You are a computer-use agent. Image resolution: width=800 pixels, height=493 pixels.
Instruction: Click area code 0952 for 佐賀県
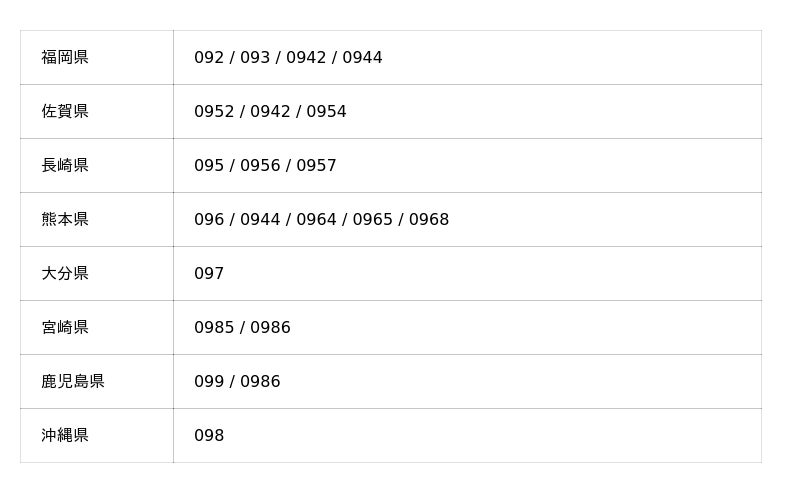214,112
